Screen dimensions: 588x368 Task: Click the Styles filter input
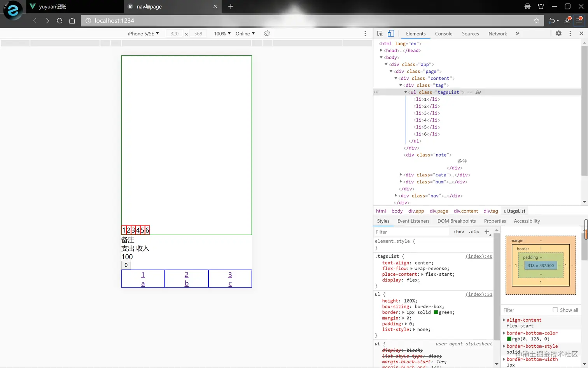[411, 232]
